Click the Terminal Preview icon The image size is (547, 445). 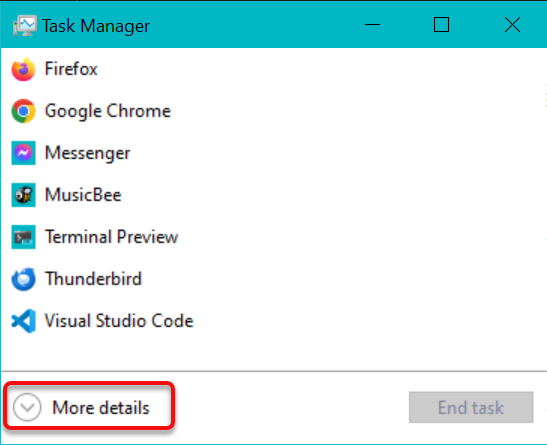(x=23, y=237)
